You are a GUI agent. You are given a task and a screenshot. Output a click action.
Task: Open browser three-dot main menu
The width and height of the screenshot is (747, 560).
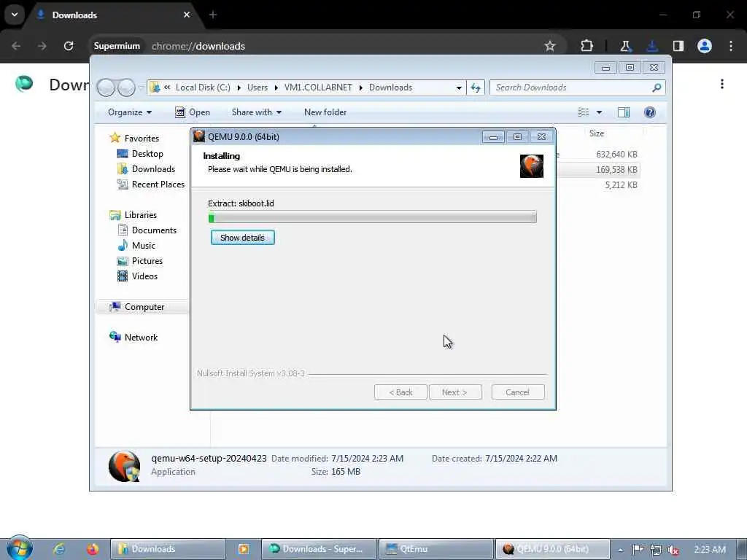tap(731, 46)
